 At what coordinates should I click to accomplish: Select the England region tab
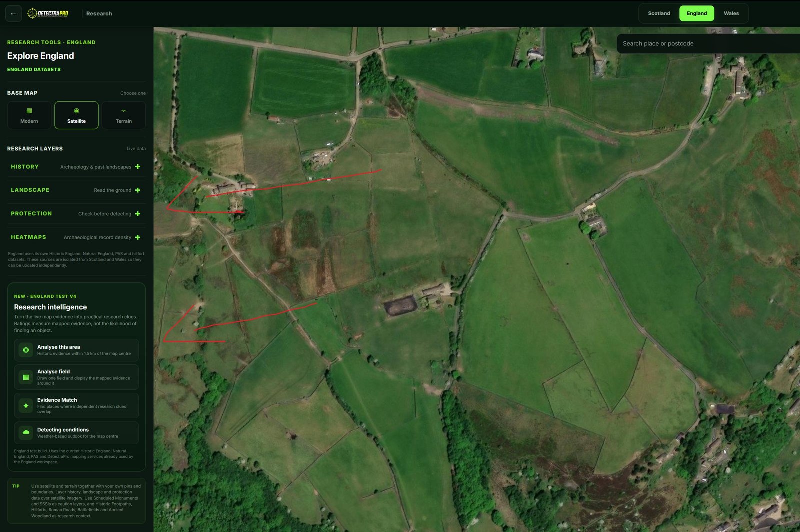point(696,13)
